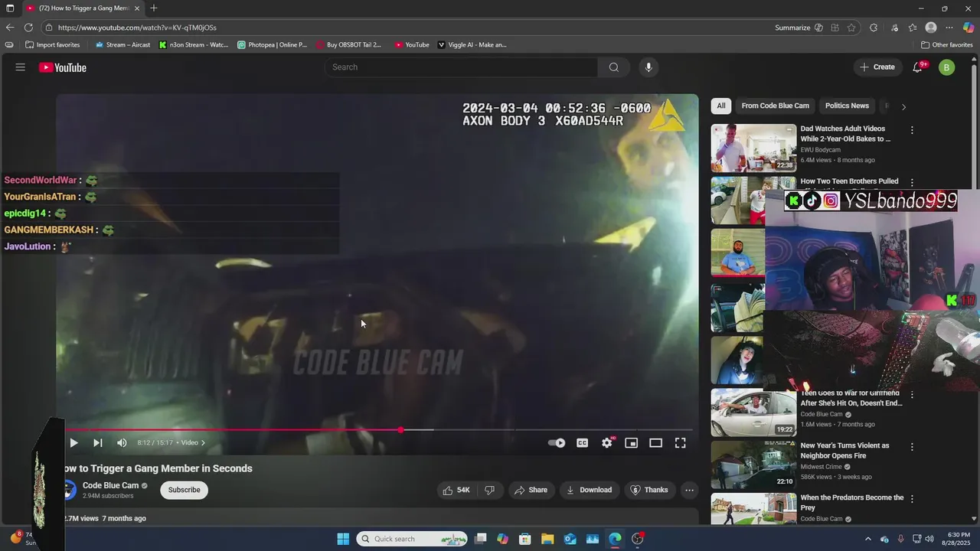Open the Stream – Aircast bookmark
The width and height of the screenshot is (980, 551).
pos(122,45)
